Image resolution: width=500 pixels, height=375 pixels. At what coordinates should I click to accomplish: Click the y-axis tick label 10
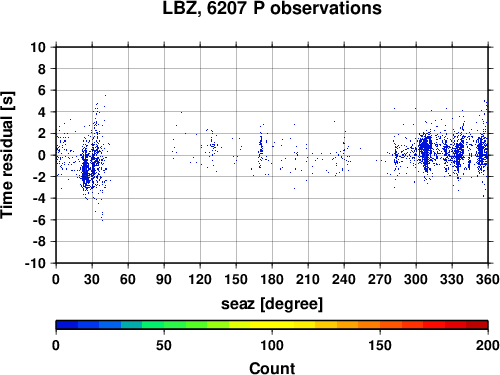tap(38, 47)
